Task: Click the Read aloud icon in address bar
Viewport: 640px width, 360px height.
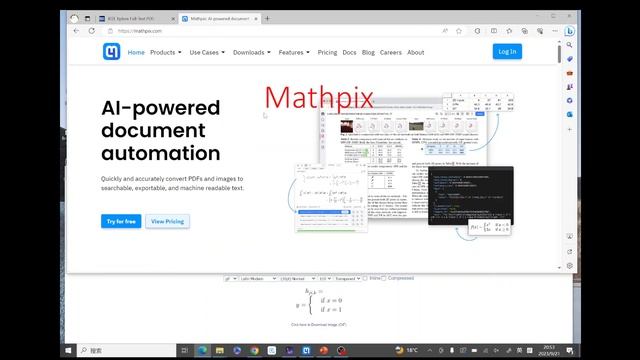Action: (x=445, y=31)
